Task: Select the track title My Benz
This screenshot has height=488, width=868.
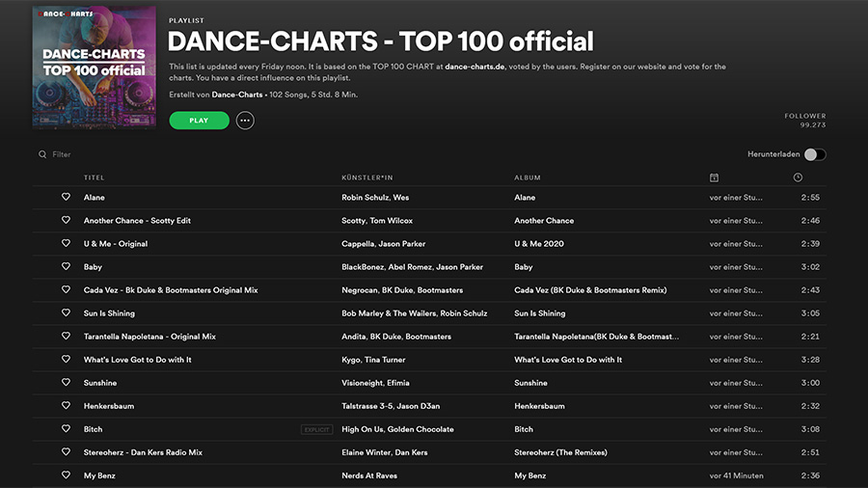Action: pyautogui.click(x=99, y=475)
